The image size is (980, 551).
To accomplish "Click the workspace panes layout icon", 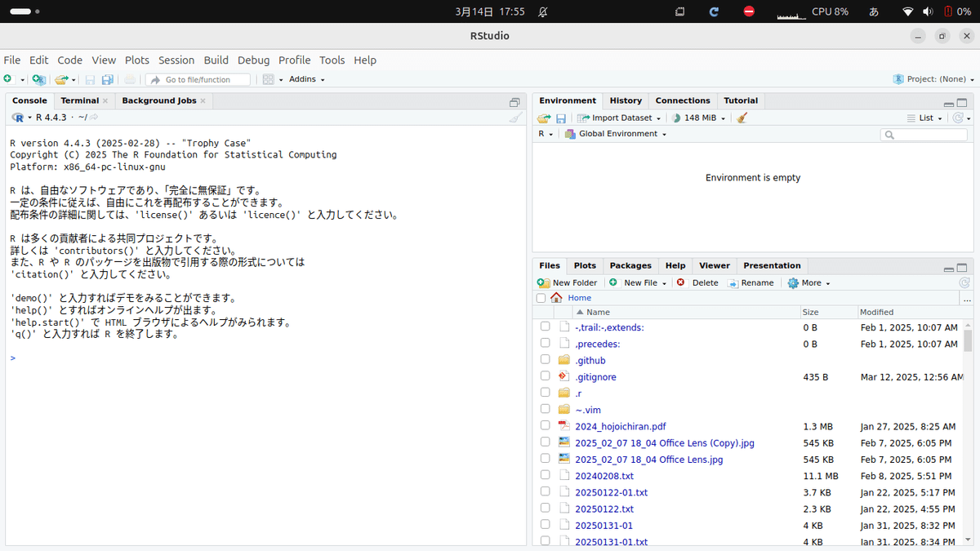I will [x=269, y=78].
